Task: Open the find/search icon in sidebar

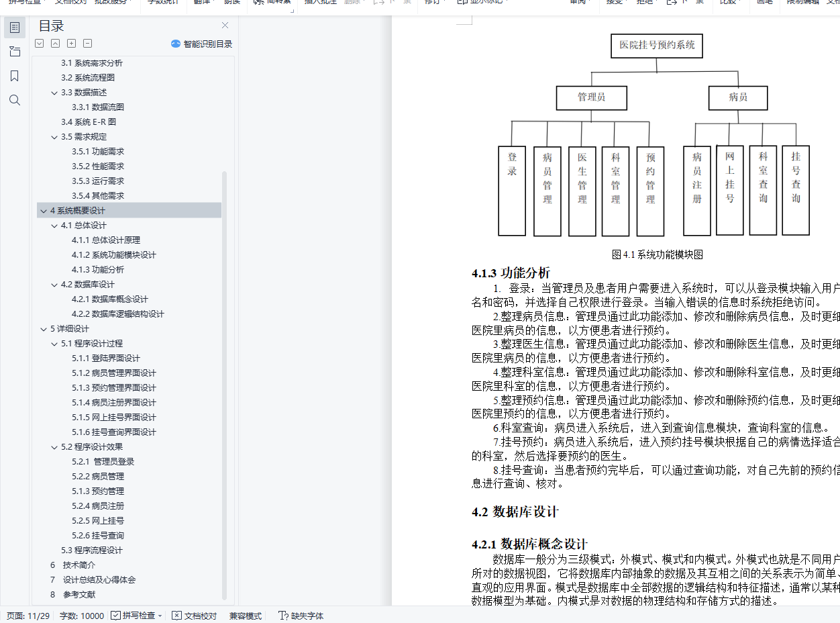Action: pyautogui.click(x=15, y=100)
